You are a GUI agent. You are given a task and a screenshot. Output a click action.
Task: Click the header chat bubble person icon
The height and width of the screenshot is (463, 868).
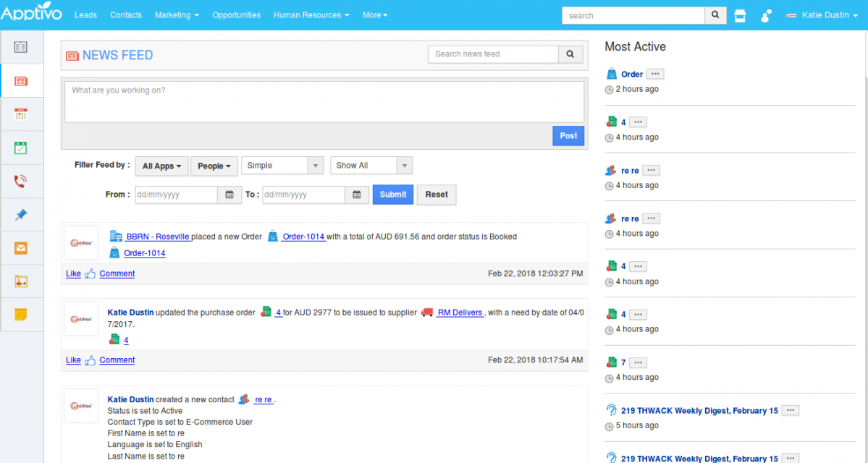767,15
